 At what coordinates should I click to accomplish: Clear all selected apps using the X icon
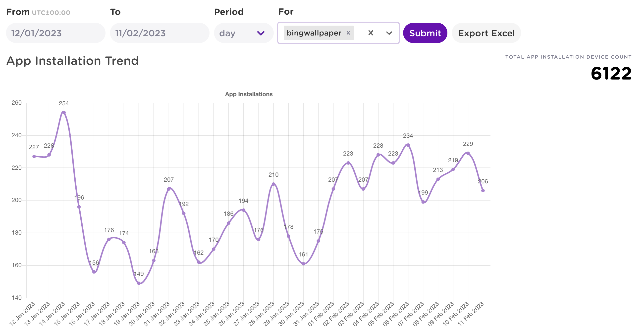(371, 33)
